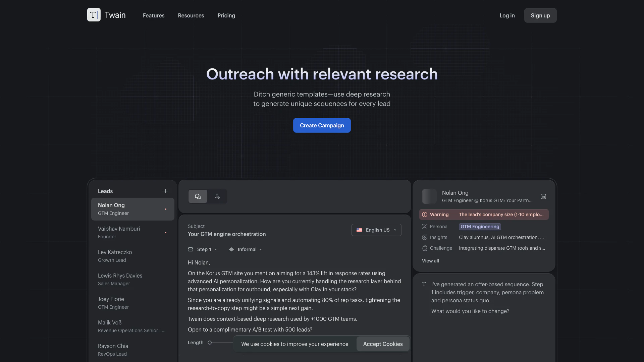Click the warning message about company size
This screenshot has width=644, height=362.
[x=501, y=215]
